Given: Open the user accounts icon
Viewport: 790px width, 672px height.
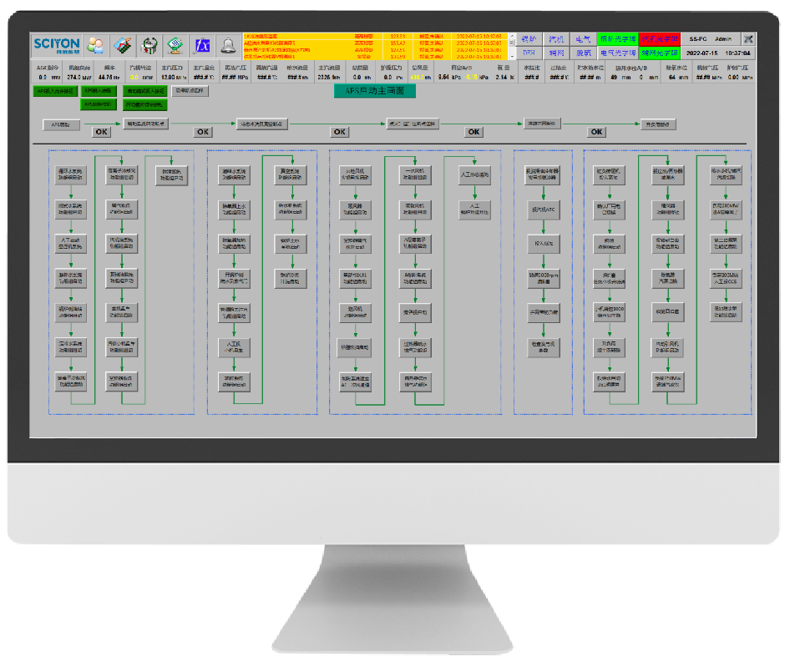Looking at the screenshot, I should tap(96, 45).
